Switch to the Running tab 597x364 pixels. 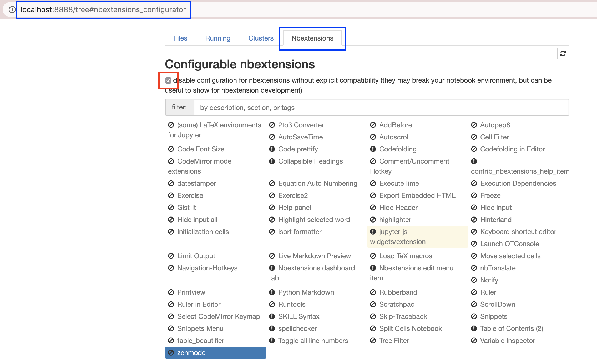click(217, 38)
